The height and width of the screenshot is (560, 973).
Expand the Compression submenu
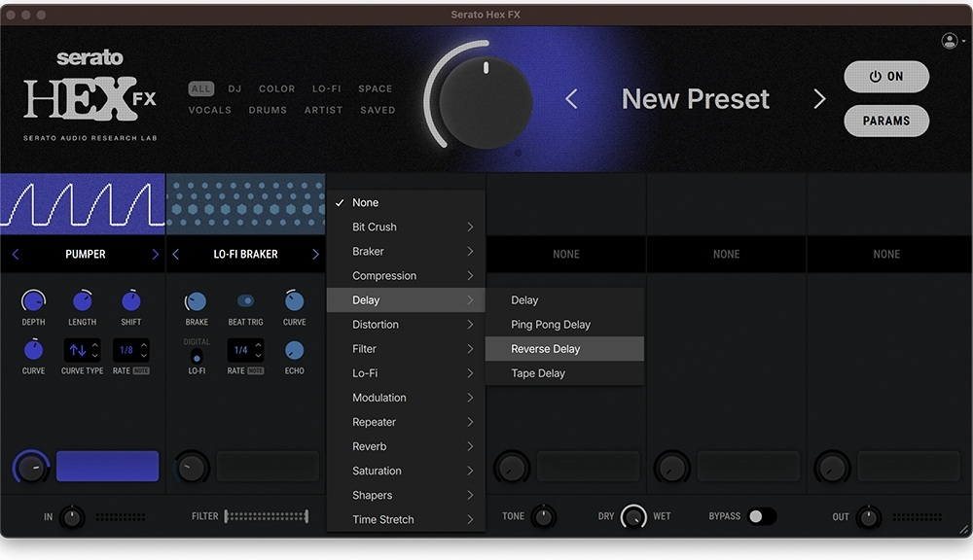coord(405,276)
